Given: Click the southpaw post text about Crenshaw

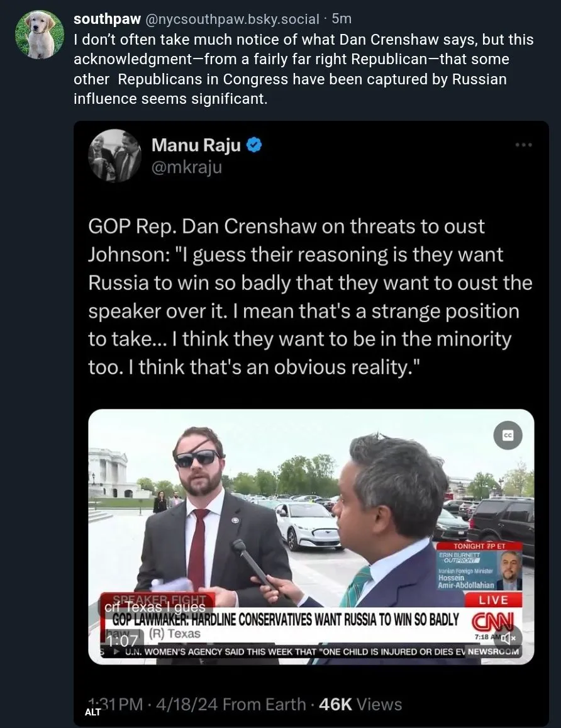Looking at the screenshot, I should click(x=303, y=69).
